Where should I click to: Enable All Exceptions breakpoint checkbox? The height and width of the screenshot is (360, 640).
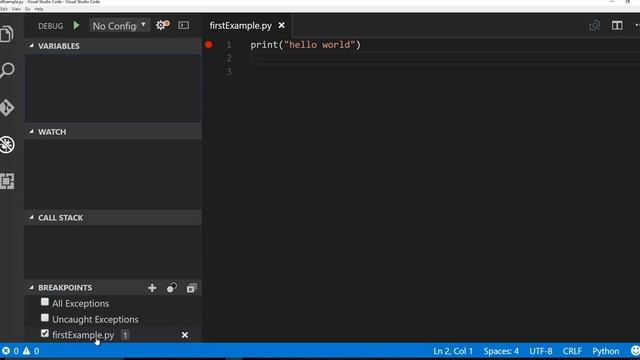click(x=45, y=302)
